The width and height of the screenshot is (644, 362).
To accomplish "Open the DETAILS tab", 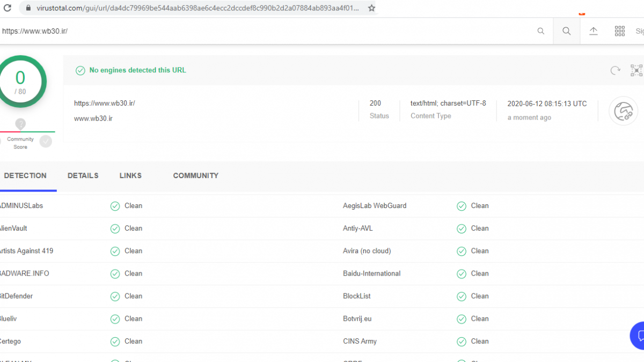I will click(83, 175).
